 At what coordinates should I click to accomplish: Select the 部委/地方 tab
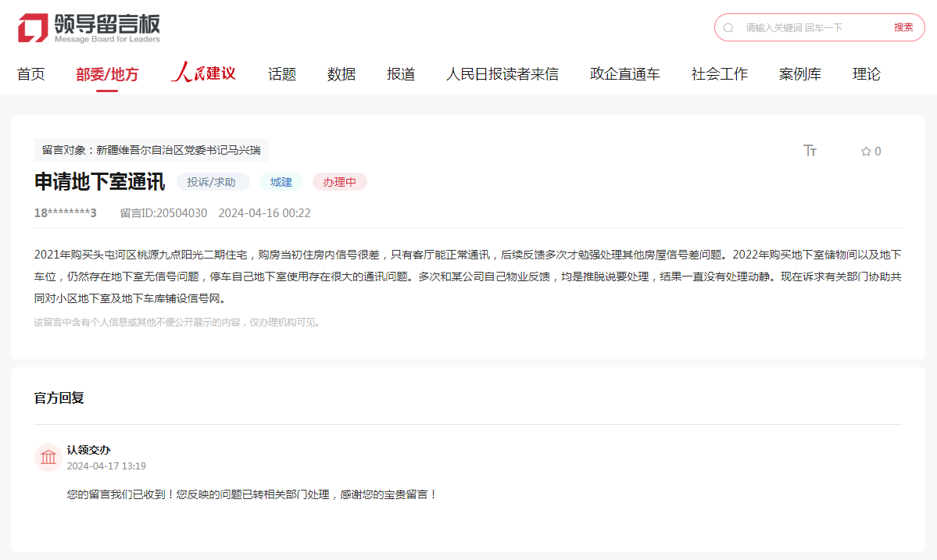[107, 74]
